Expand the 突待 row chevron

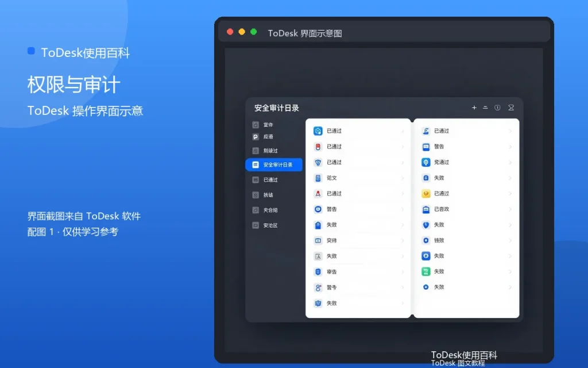click(403, 241)
